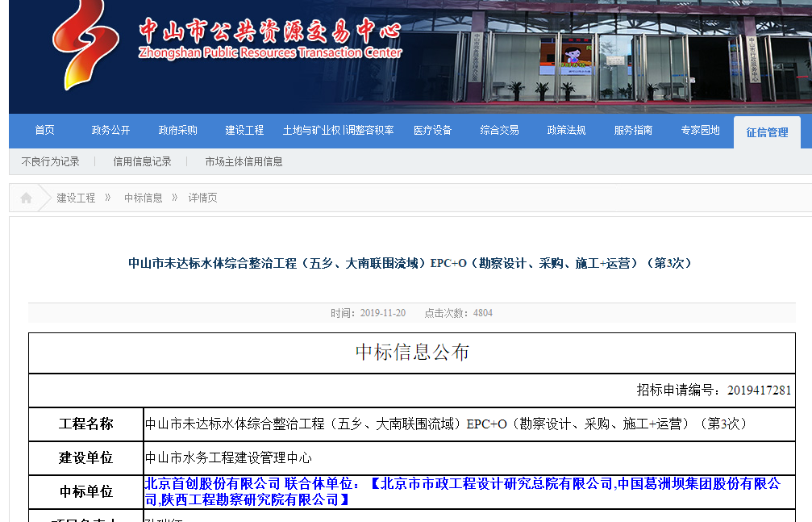Go to 综合交易 section

tap(499, 130)
